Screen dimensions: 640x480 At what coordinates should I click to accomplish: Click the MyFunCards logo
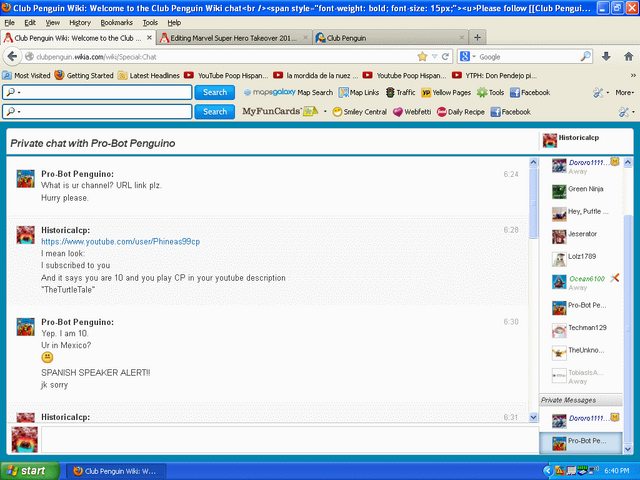pyautogui.click(x=280, y=111)
